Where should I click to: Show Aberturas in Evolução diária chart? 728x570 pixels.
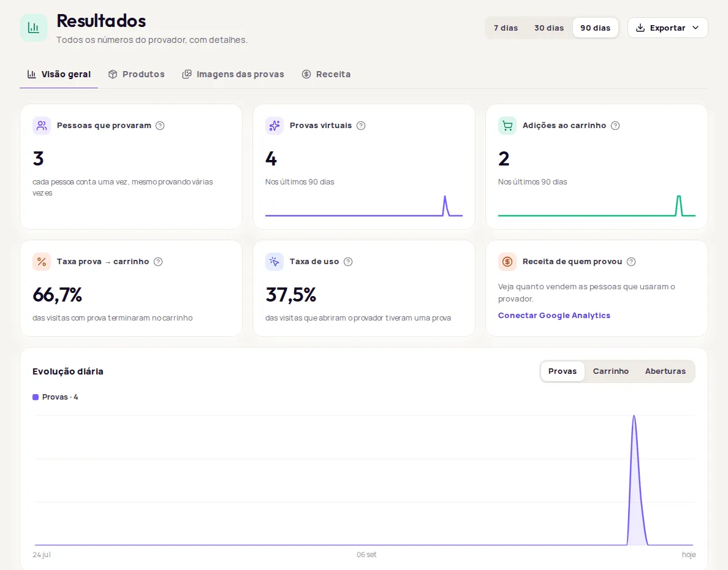[665, 371]
